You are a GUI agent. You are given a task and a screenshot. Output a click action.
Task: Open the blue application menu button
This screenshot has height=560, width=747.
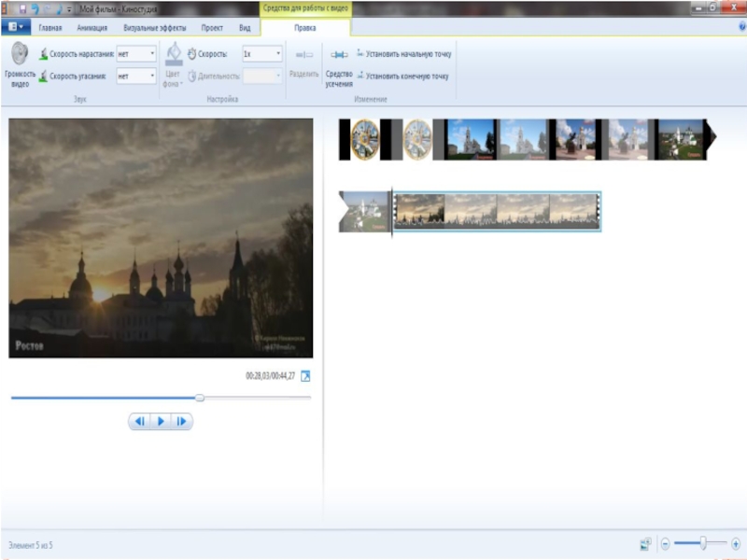[x=16, y=28]
